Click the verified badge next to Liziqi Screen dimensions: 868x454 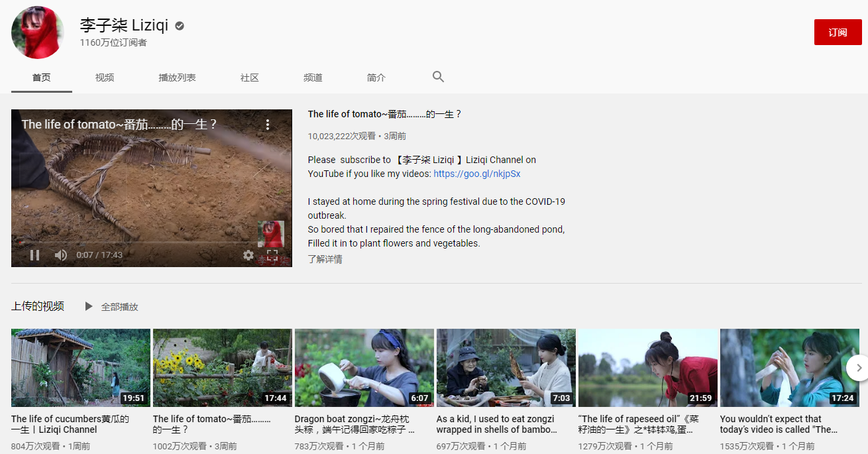[180, 26]
